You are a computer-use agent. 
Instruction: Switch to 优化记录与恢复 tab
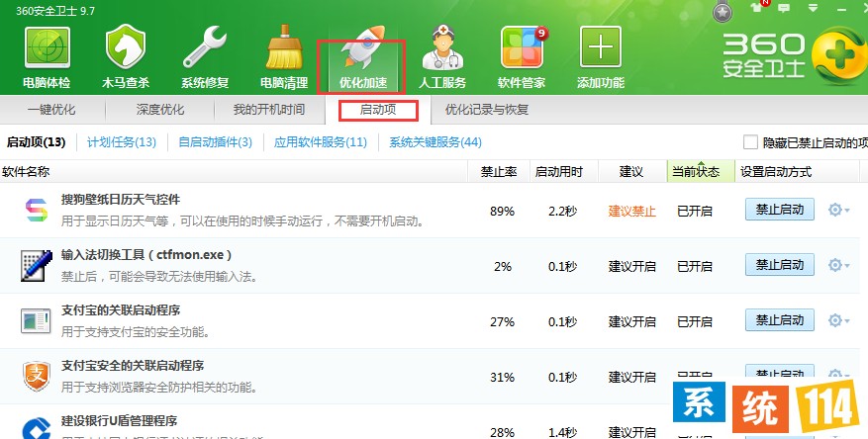[x=487, y=110]
